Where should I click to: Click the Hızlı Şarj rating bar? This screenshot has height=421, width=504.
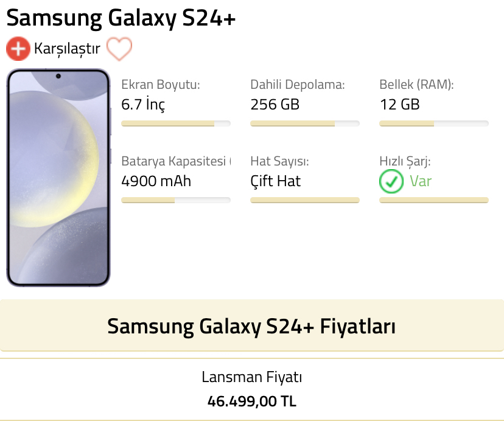tap(434, 200)
